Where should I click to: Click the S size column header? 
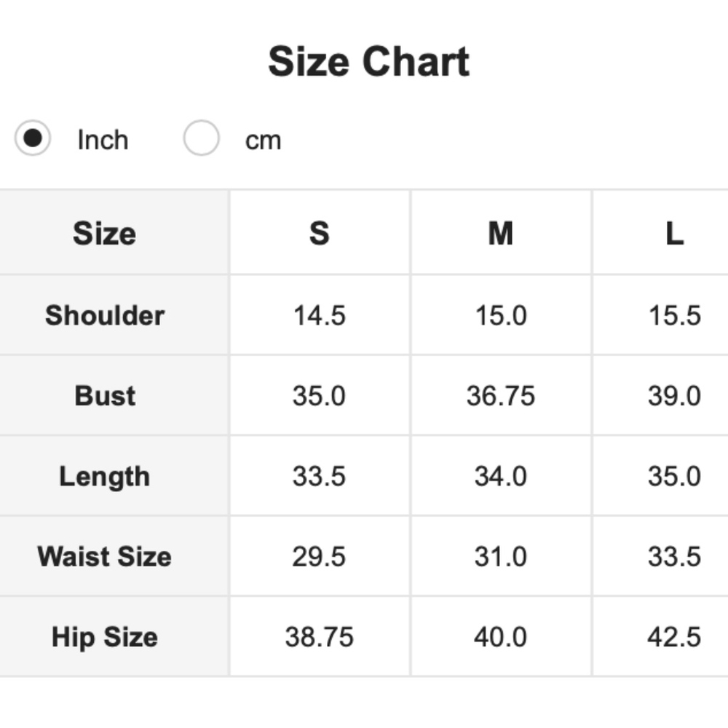(x=319, y=234)
